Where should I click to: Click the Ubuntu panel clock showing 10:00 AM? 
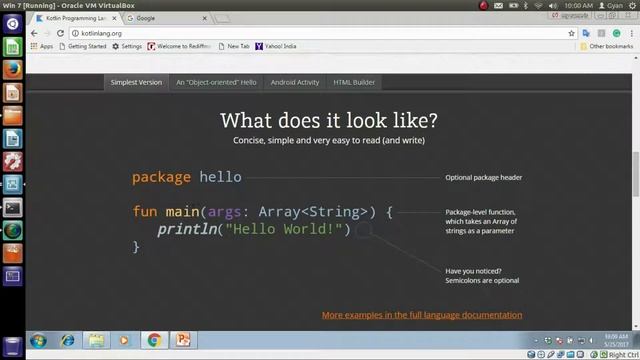point(578,5)
